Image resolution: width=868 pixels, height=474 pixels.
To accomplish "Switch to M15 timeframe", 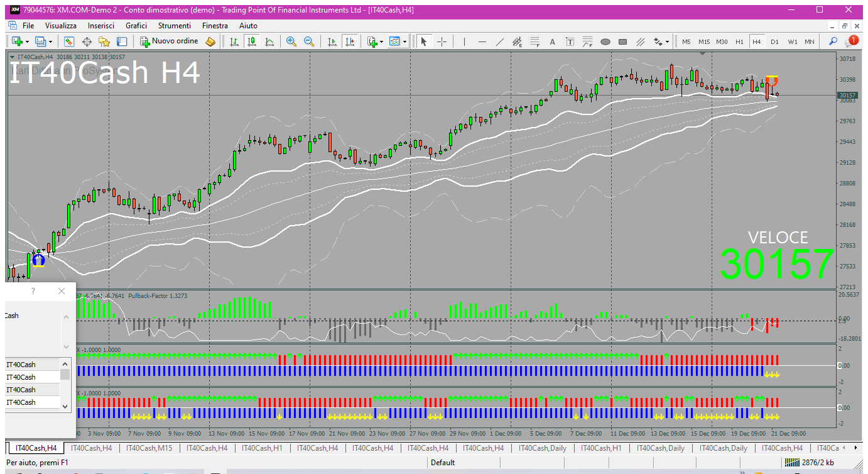I will point(704,41).
